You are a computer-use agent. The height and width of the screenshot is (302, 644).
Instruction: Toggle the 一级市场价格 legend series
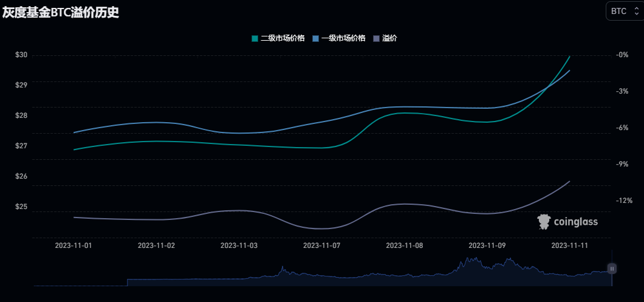coord(343,38)
